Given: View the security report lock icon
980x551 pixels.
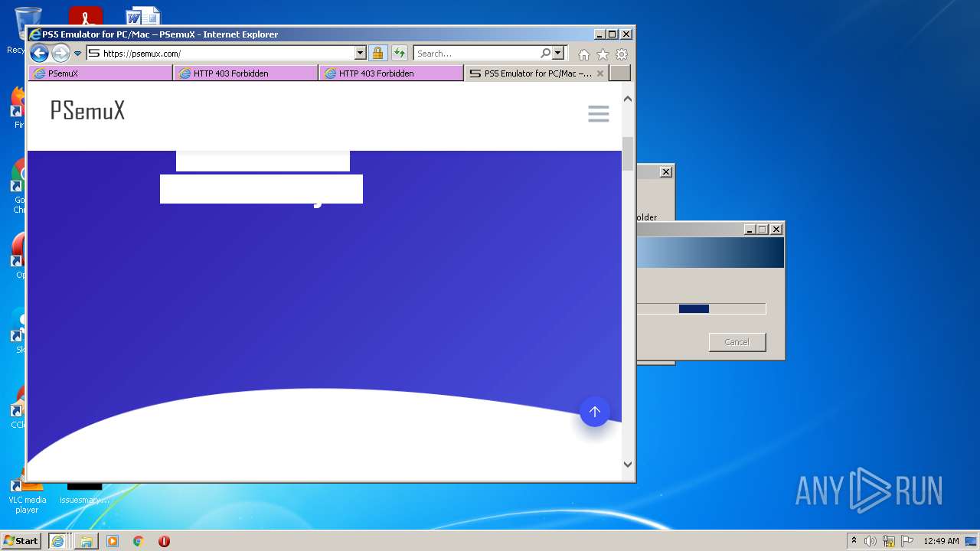Looking at the screenshot, I should click(377, 54).
